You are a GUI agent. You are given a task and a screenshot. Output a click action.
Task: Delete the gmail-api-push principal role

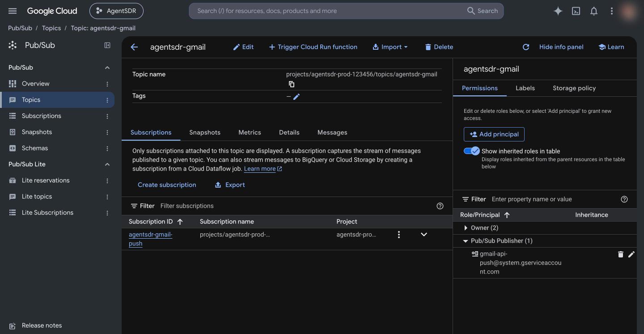[621, 254]
